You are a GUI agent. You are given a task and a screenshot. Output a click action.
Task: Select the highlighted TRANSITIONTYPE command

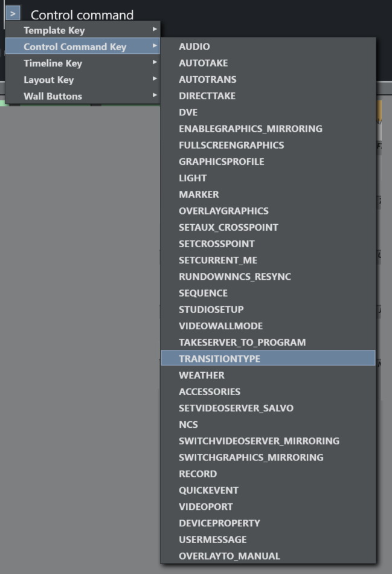220,358
